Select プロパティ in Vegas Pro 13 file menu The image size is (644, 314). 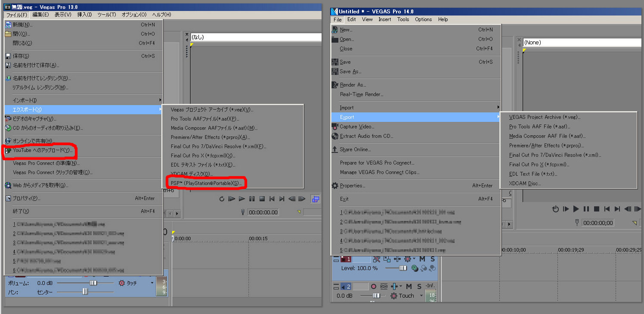pyautogui.click(x=84, y=199)
